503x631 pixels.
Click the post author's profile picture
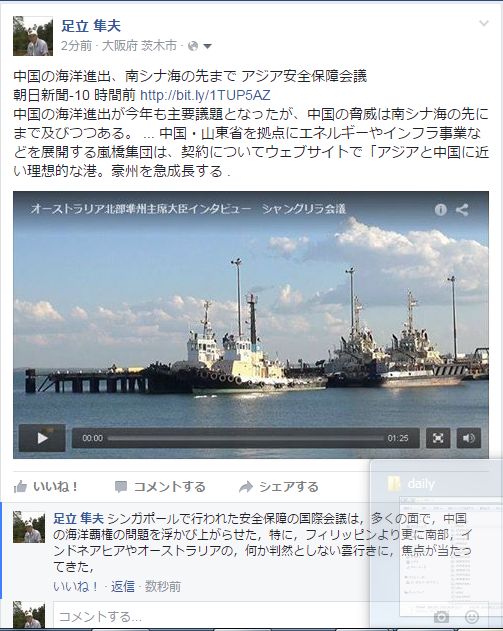[33, 36]
